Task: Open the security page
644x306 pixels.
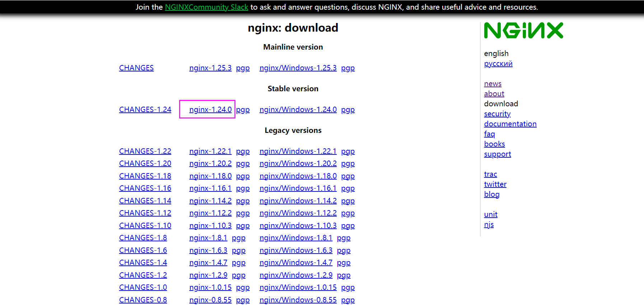Action: (497, 114)
